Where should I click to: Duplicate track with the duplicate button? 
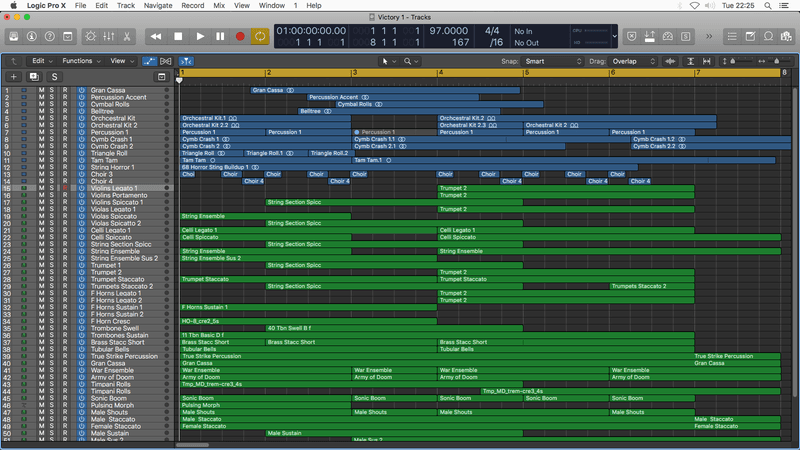click(34, 77)
